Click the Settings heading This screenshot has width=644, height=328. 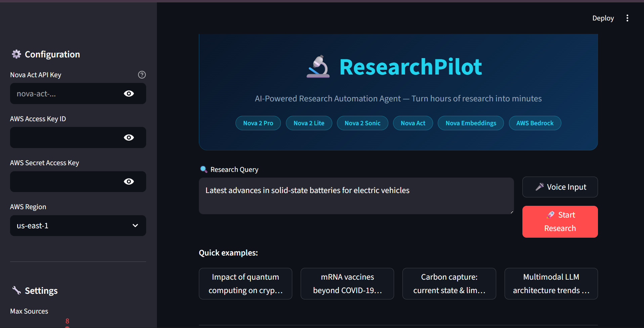[41, 291]
